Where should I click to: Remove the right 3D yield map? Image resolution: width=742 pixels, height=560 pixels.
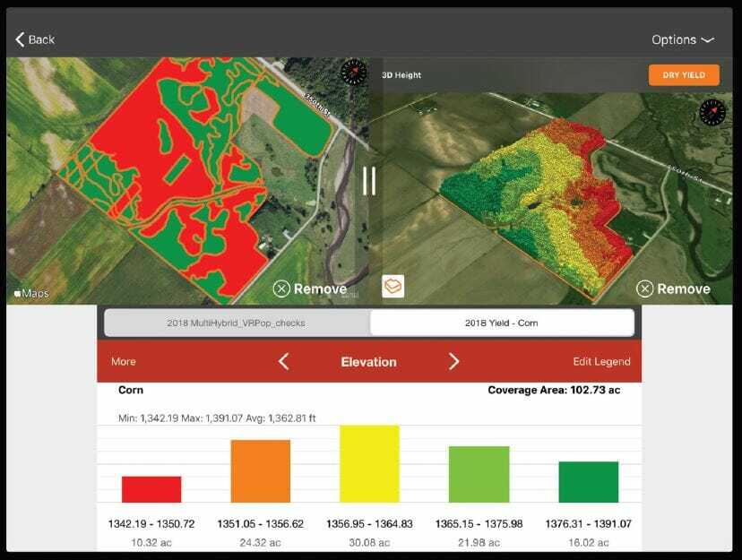tap(673, 289)
